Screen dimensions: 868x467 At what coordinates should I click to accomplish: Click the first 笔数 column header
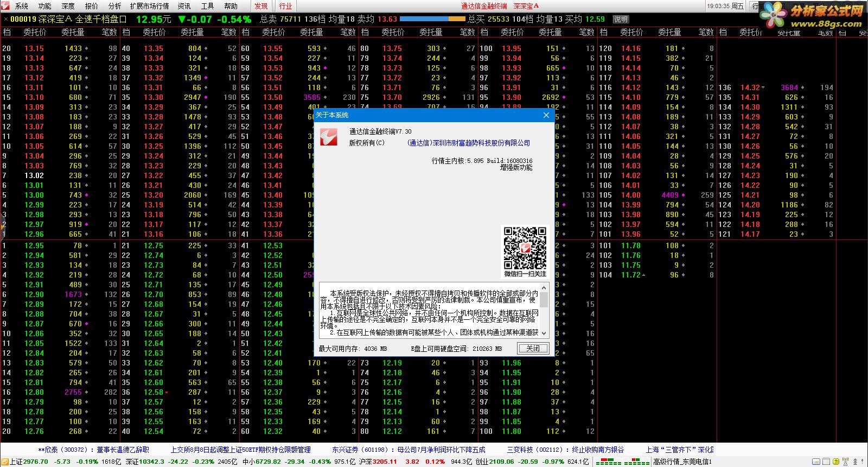109,33
